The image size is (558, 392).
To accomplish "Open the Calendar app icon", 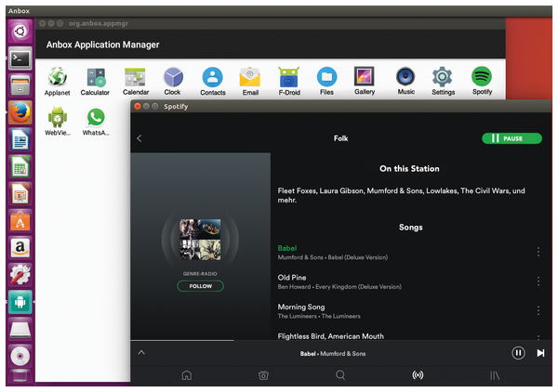I will pyautogui.click(x=135, y=82).
